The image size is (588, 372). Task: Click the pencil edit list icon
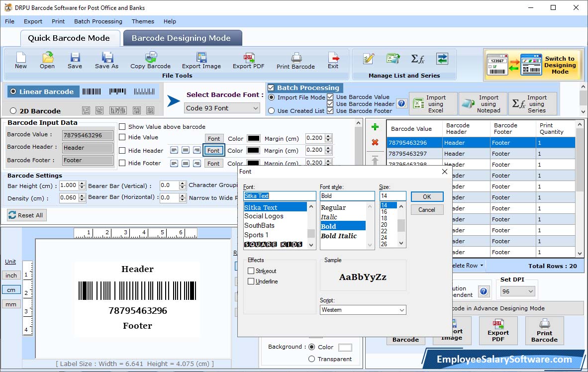[x=369, y=59]
